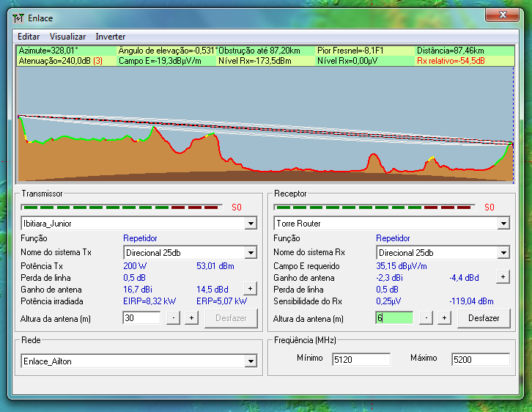This screenshot has height=412, width=532.
Task: Expand the Rx system name dropdown
Action: tap(503, 253)
